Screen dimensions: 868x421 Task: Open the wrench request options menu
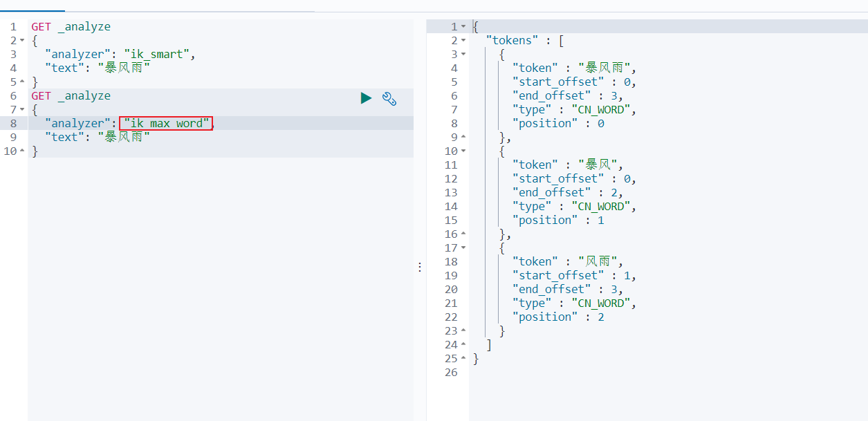[x=389, y=99]
